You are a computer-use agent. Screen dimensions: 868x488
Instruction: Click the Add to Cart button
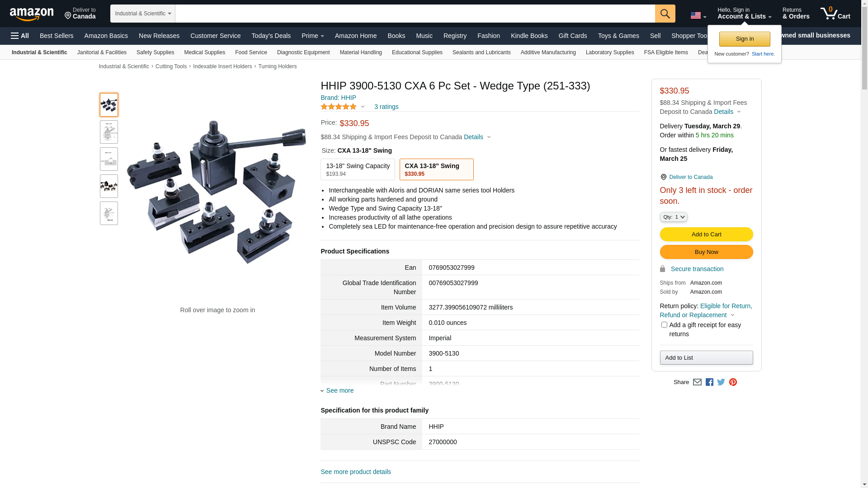pyautogui.click(x=706, y=235)
